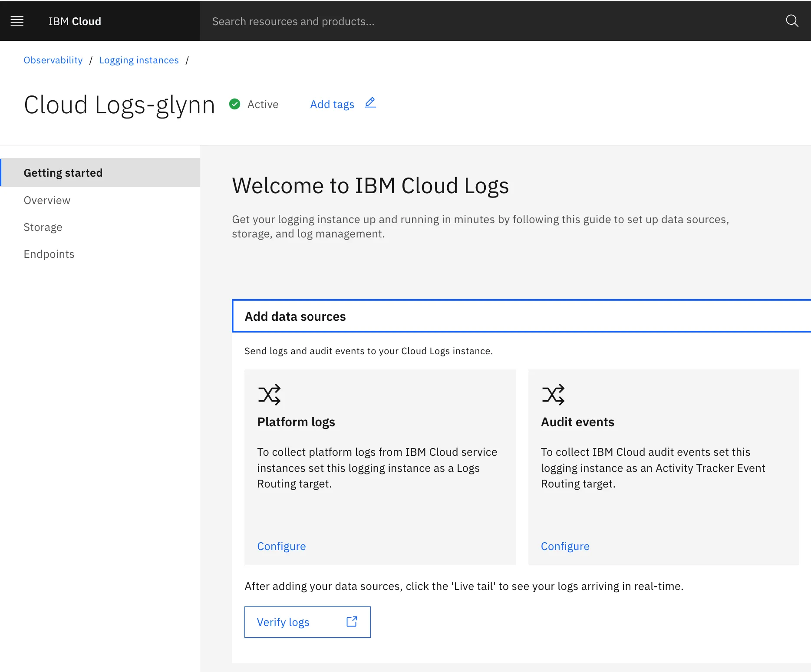Click the edit tags pencil icon
811x672 pixels.
point(370,103)
